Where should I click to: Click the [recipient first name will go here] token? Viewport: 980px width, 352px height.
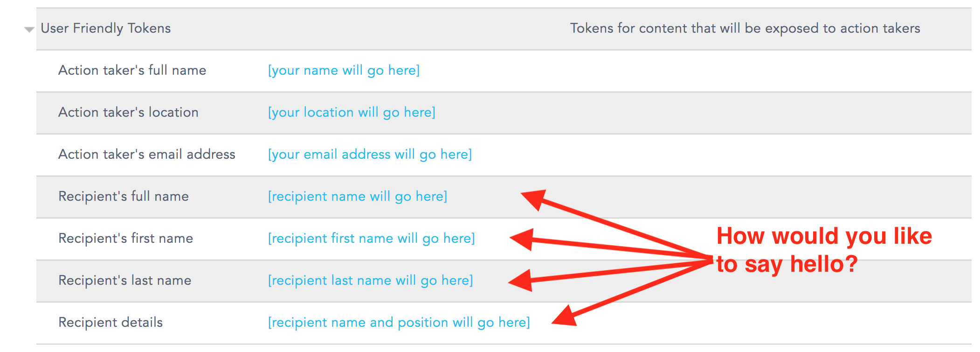coord(371,239)
